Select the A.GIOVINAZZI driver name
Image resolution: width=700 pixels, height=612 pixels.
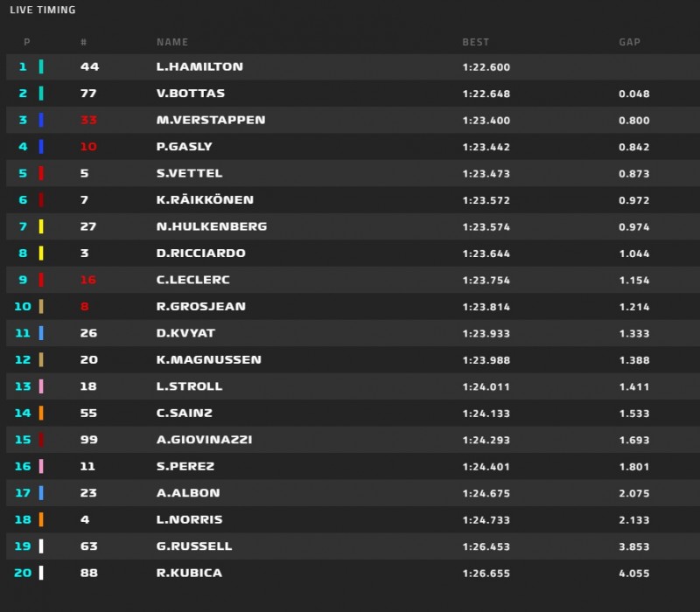204,440
